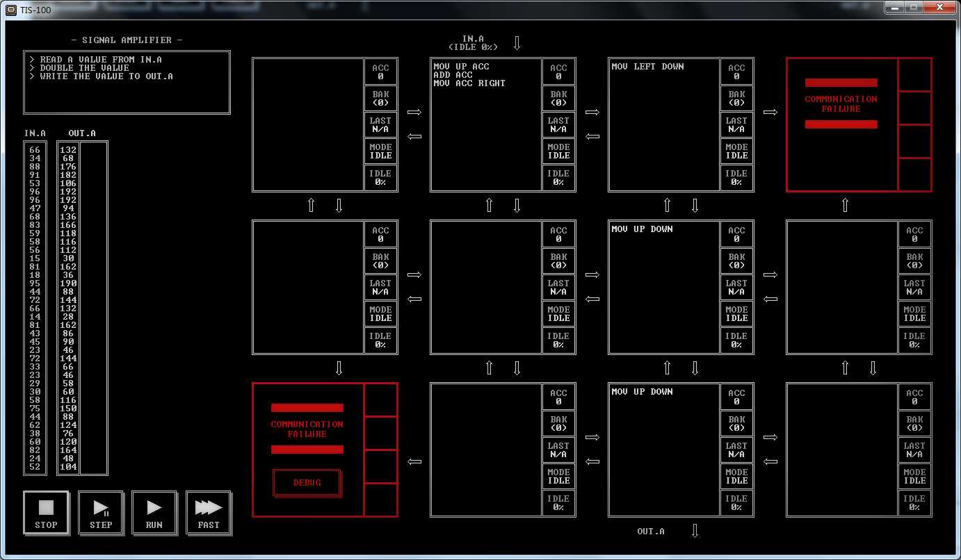Click the OUT.A list value 104
Viewport: 961px width, 560px height.
(x=68, y=467)
